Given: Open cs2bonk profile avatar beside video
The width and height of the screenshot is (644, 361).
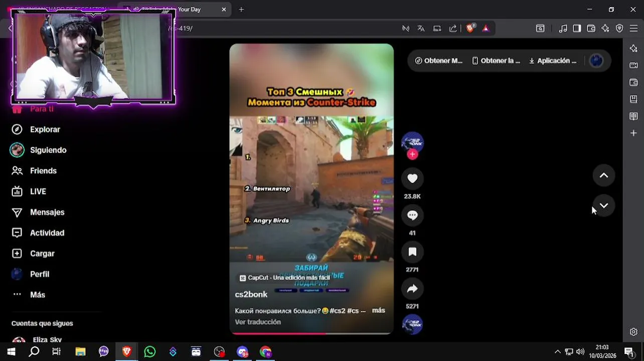Looking at the screenshot, I should (x=412, y=143).
